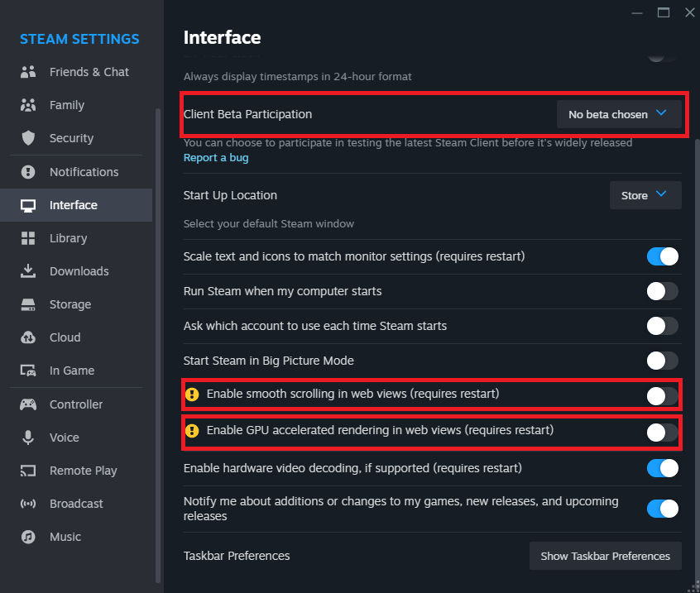The height and width of the screenshot is (593, 700).
Task: Go to the Remote Play settings
Action: coord(83,471)
